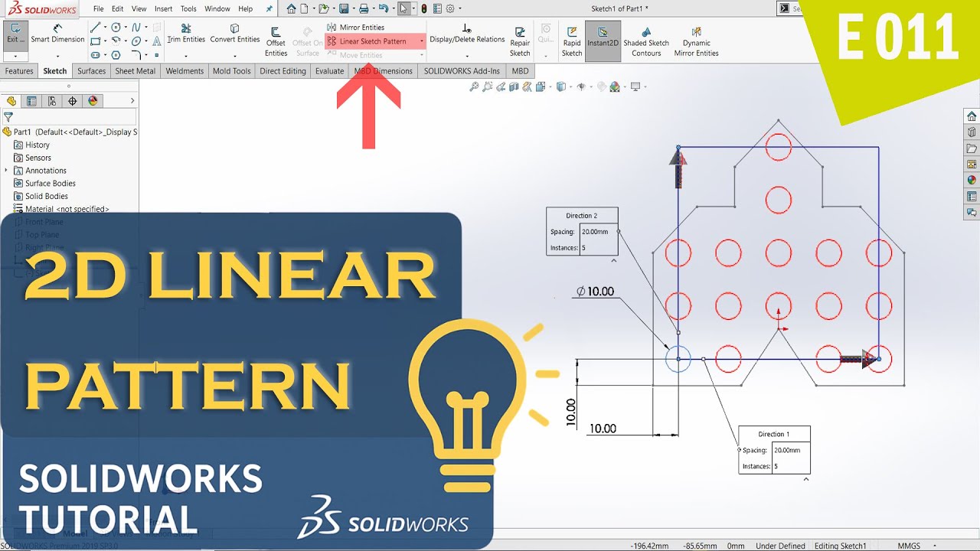
Task: Select Sensors in feature tree
Action: [38, 158]
